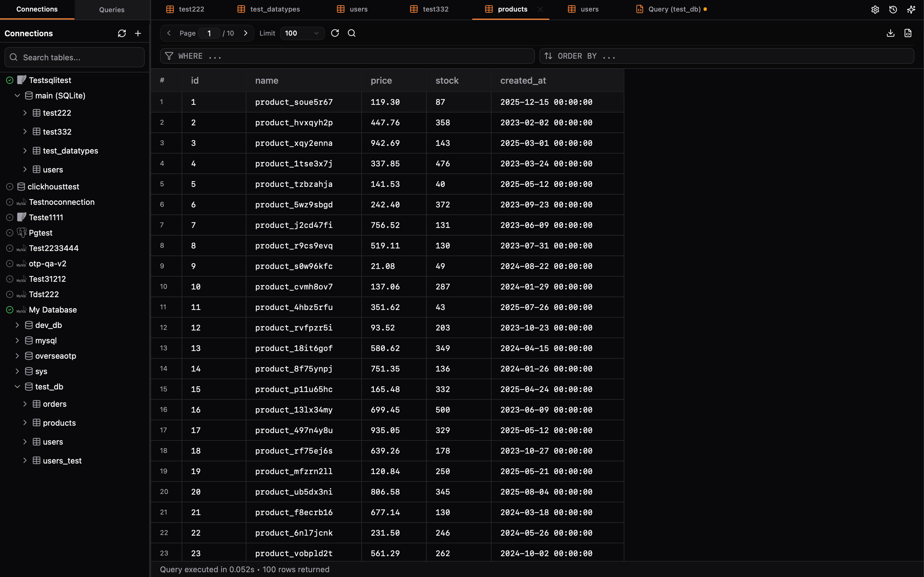Refresh the query results

coord(335,33)
